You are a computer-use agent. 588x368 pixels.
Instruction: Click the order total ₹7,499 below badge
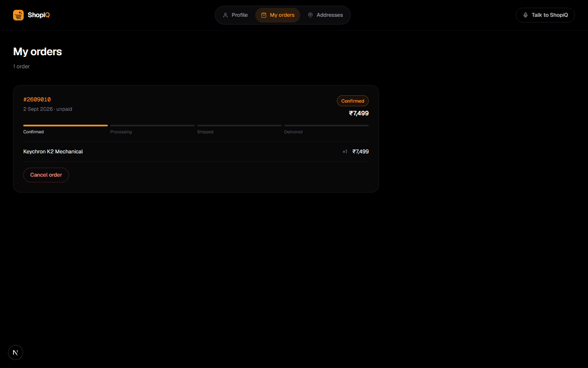(x=359, y=113)
